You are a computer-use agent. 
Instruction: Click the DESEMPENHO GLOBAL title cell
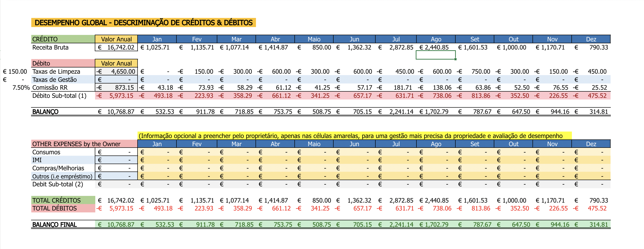pyautogui.click(x=144, y=22)
